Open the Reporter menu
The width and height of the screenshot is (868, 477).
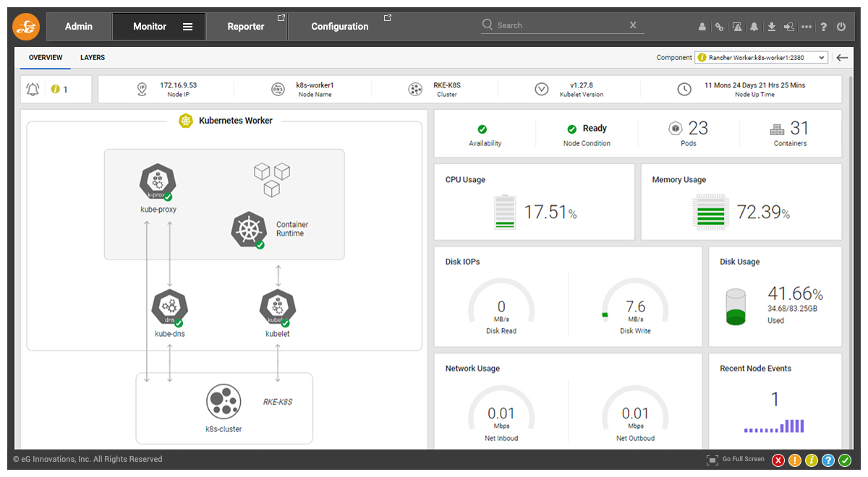click(246, 27)
